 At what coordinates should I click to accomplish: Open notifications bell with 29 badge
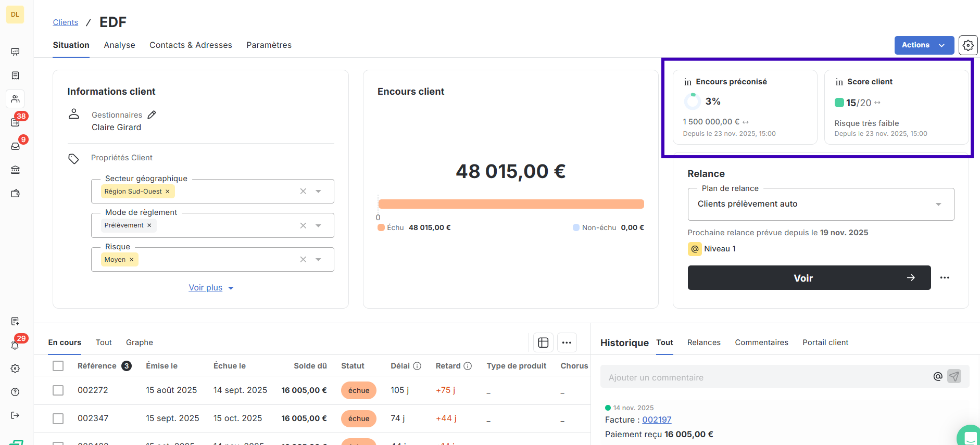pos(15,345)
